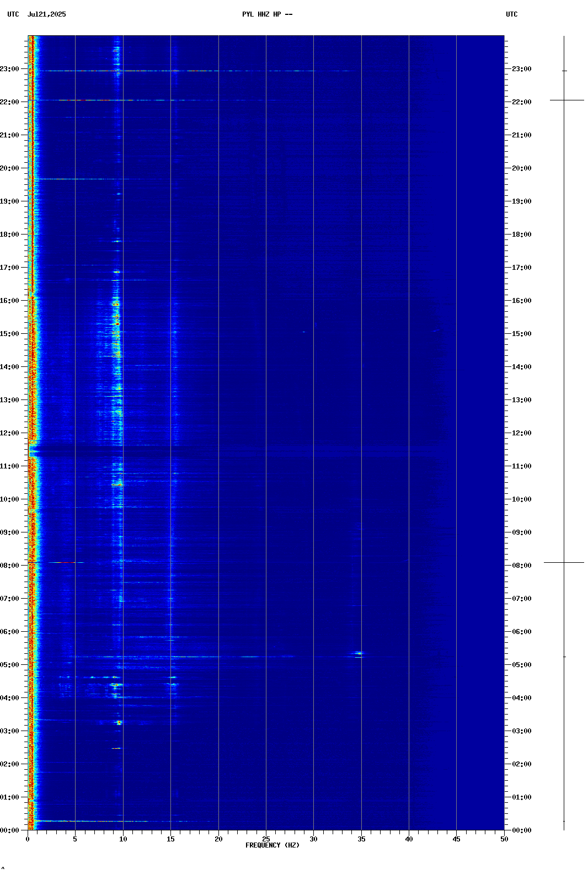The width and height of the screenshot is (588, 874).
Task: Select the 40 Hz tick label
Action: (409, 839)
